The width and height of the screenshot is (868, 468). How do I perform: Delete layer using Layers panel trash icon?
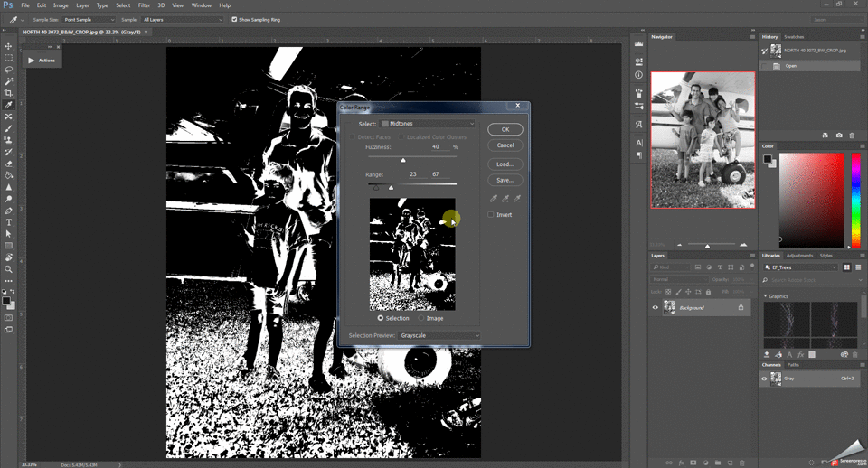click(x=741, y=463)
